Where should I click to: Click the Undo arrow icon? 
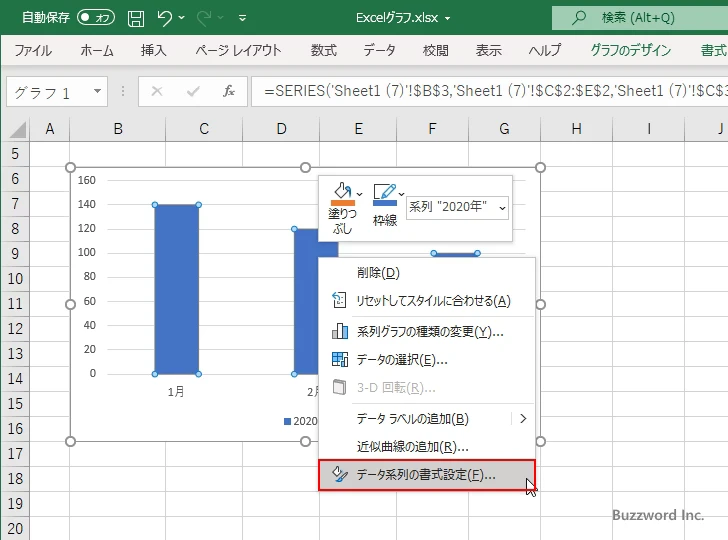click(x=164, y=18)
